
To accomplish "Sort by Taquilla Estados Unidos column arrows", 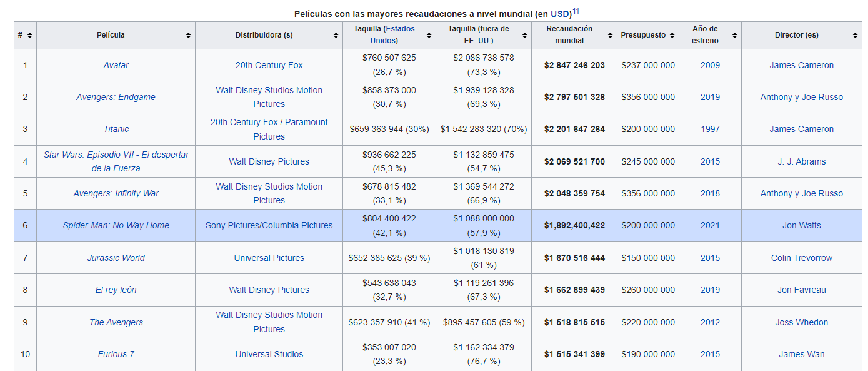I will pyautogui.click(x=429, y=35).
